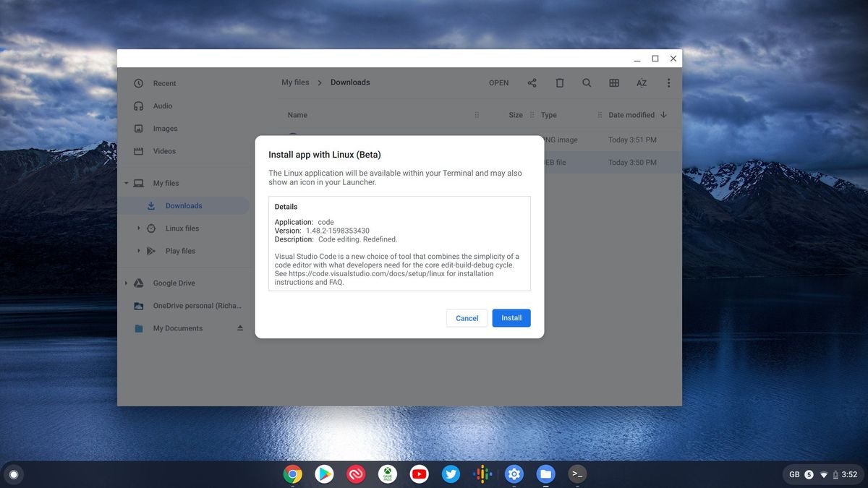Expand Play files in the sidebar
The width and height of the screenshot is (868, 488).
pos(138,251)
